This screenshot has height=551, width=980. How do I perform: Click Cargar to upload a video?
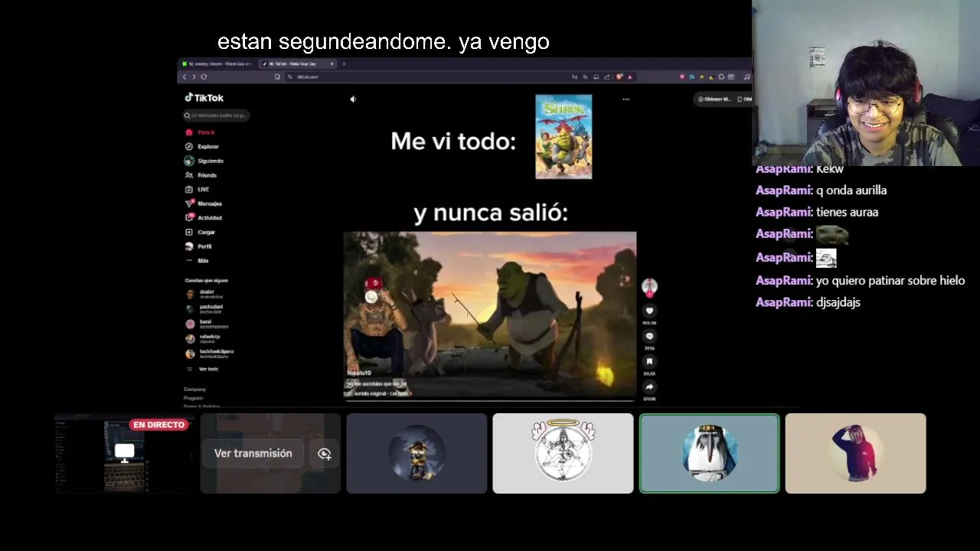pyautogui.click(x=201, y=232)
